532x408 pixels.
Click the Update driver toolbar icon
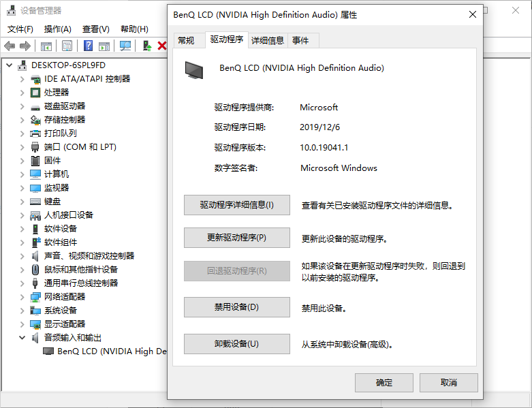coord(146,46)
